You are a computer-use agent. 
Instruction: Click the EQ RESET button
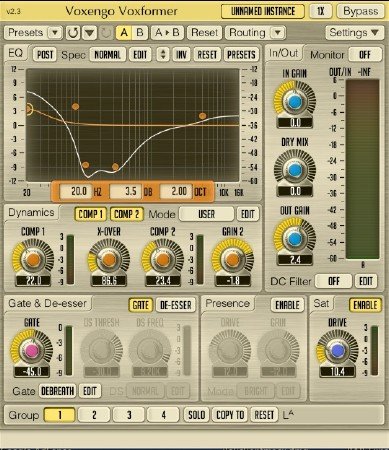[207, 54]
